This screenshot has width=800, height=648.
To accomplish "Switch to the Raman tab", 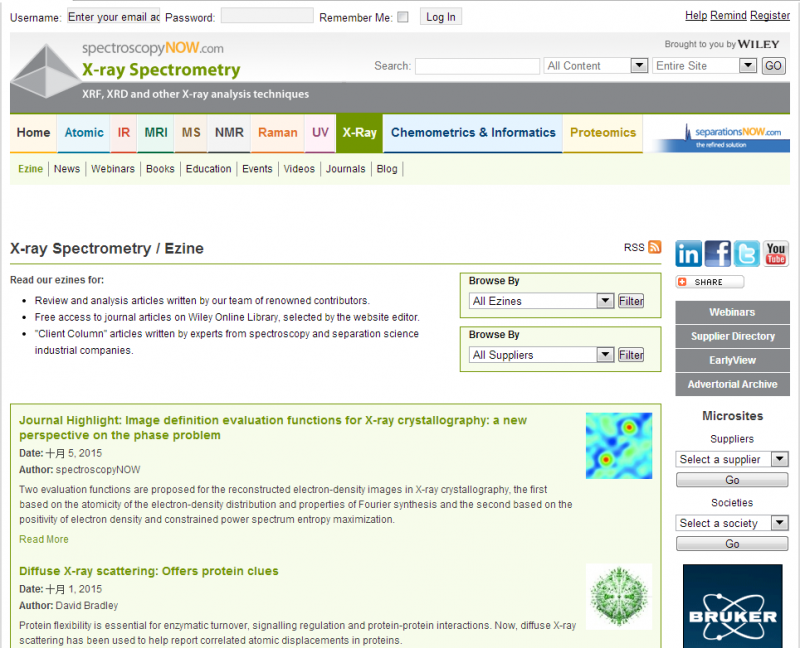I will [x=278, y=133].
